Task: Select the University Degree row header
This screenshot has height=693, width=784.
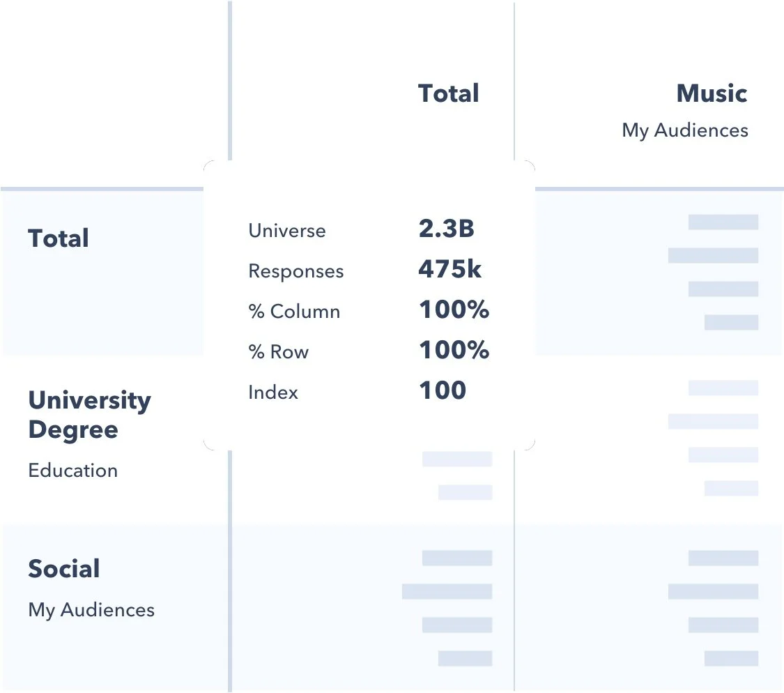Action: pyautogui.click(x=89, y=415)
